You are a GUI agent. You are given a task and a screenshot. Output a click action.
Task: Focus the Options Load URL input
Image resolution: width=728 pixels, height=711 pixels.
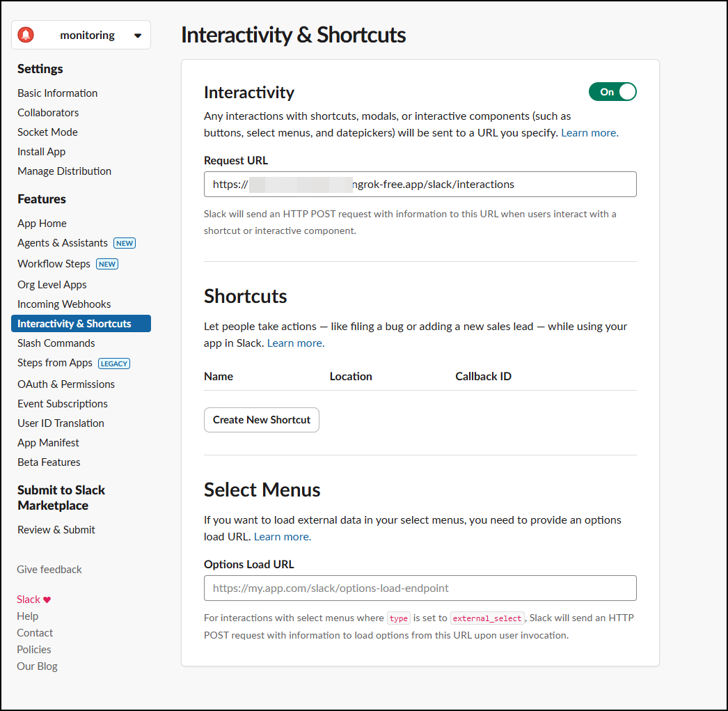coord(420,588)
